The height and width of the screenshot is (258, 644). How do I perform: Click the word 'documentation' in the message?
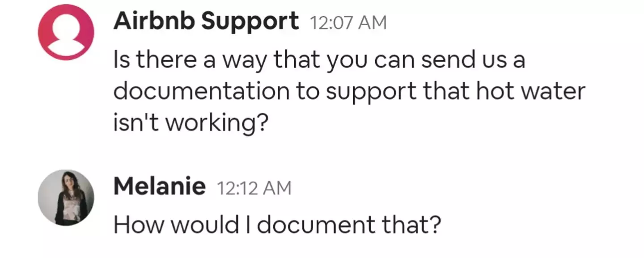(202, 91)
